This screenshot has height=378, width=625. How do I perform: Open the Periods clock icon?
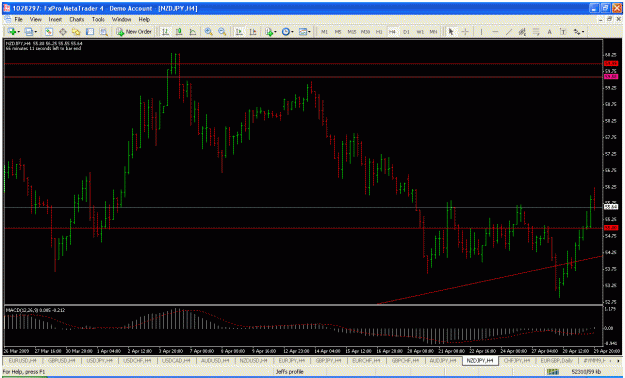tap(286, 32)
